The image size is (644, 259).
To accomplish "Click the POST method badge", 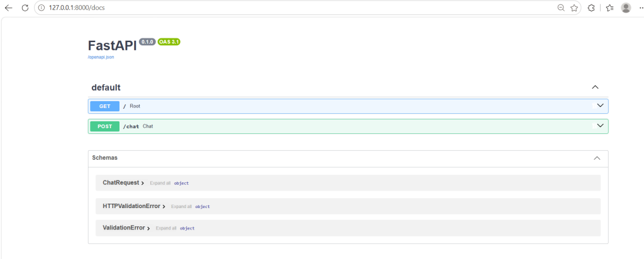I will pos(105,126).
